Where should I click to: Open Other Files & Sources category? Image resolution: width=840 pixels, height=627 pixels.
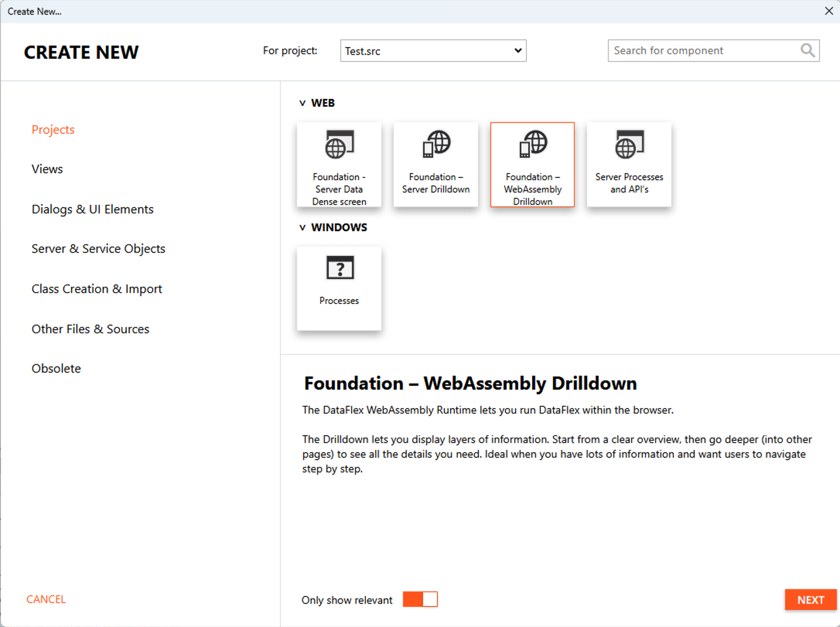pyautogui.click(x=90, y=329)
